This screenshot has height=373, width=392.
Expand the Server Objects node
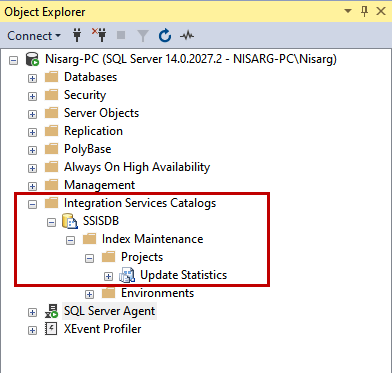pos(32,115)
